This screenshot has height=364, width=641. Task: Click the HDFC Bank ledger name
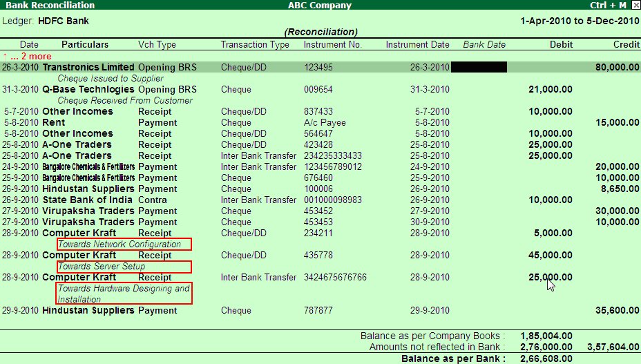pyautogui.click(x=64, y=21)
